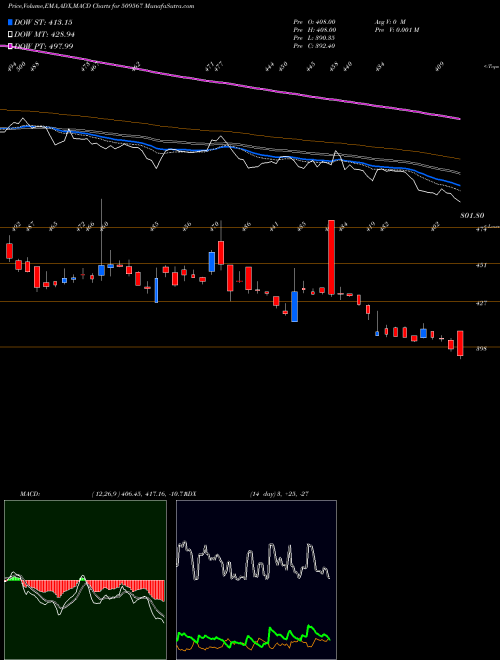Image resolution: width=500 pixels, height=660 pixels.
Task: Click the 474 price level label
Action: pyautogui.click(x=481, y=230)
